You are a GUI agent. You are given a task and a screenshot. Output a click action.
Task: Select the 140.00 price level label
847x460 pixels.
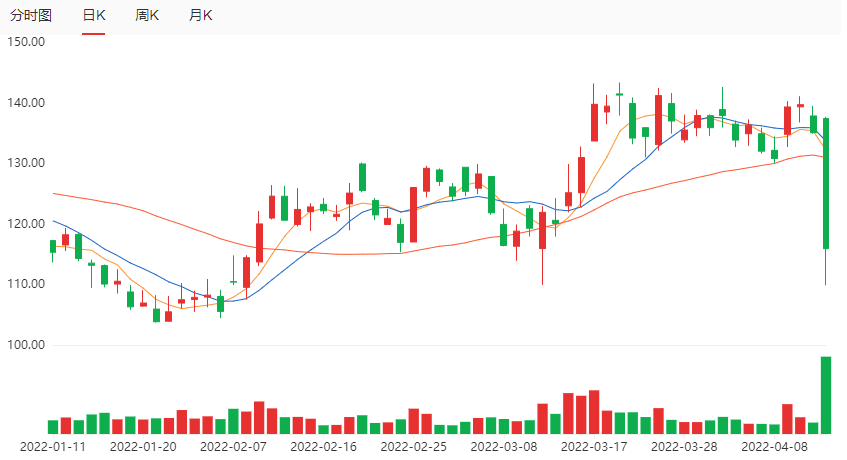point(27,103)
